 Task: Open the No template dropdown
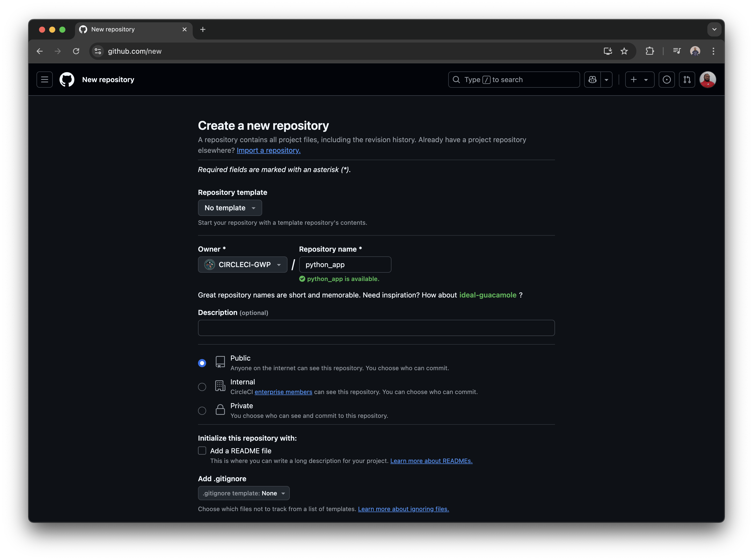point(230,208)
